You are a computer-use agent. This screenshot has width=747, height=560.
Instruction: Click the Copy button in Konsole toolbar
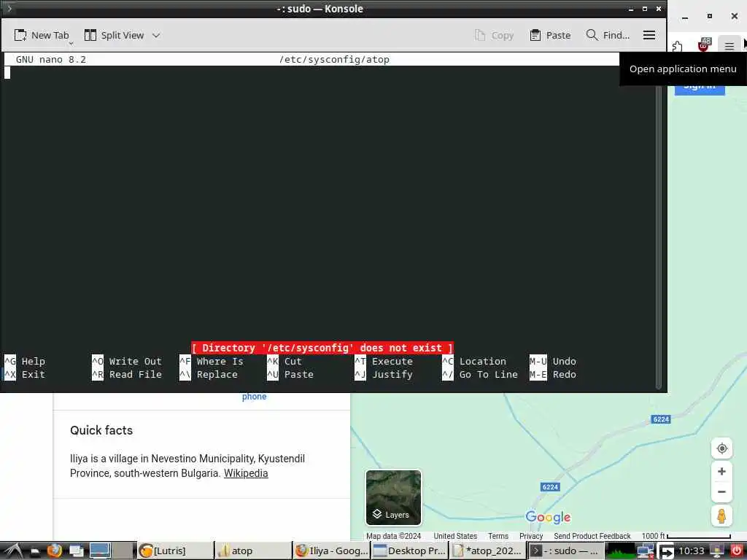(x=494, y=35)
